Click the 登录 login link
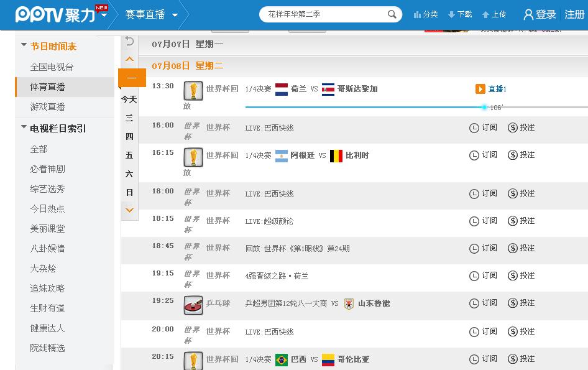This screenshot has width=588, height=370. [540, 14]
